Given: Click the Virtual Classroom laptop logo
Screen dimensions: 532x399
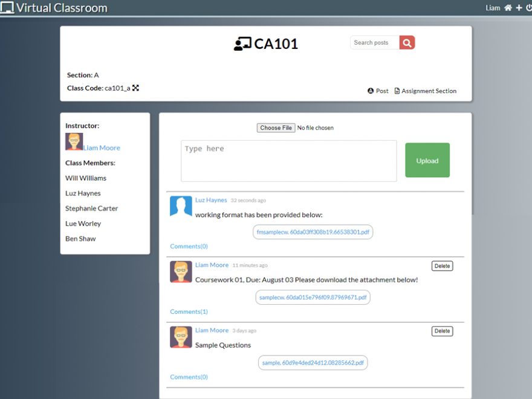Looking at the screenshot, I should 7,7.
